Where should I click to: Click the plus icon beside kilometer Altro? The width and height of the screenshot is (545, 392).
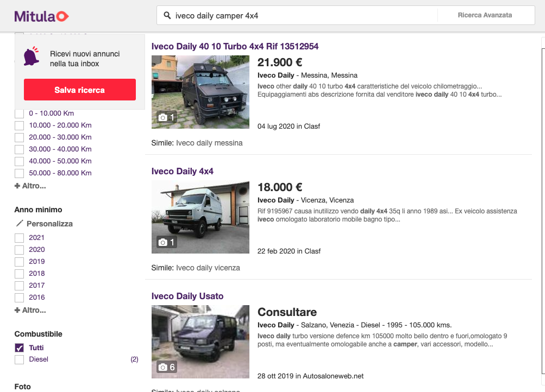(18, 186)
